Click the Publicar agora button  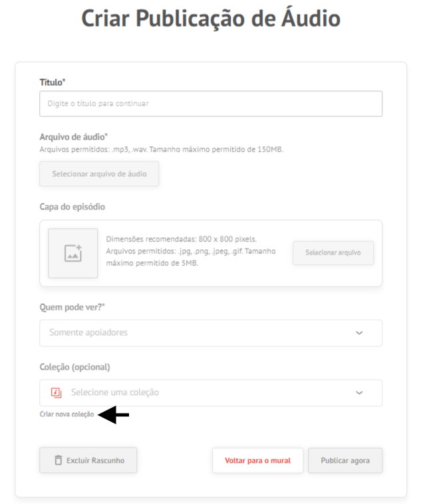345,461
